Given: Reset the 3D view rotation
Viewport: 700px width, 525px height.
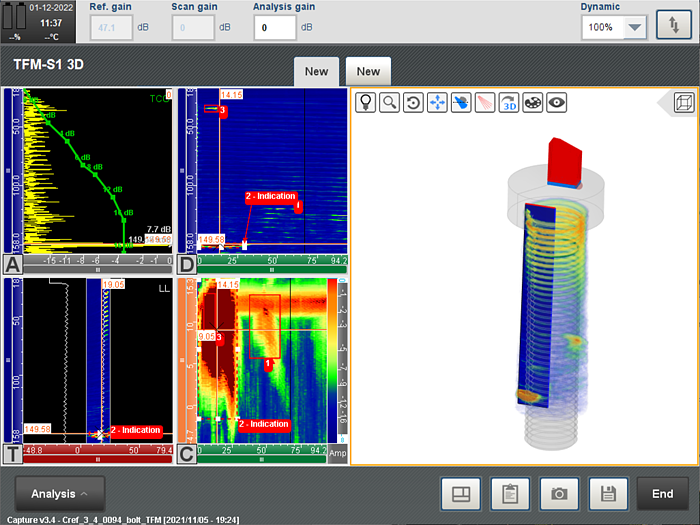Looking at the screenshot, I should point(413,102).
